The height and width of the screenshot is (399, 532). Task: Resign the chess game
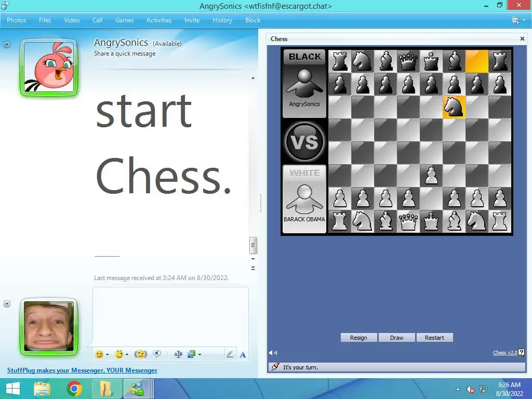[358, 338]
